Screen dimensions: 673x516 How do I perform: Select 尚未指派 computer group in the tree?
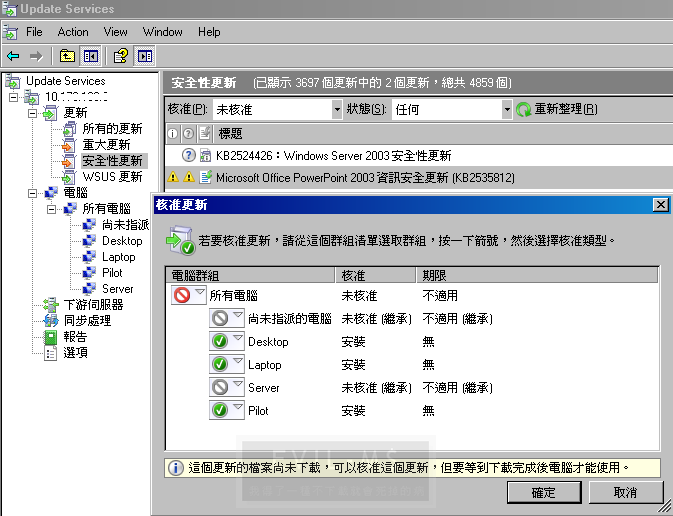click(125, 225)
